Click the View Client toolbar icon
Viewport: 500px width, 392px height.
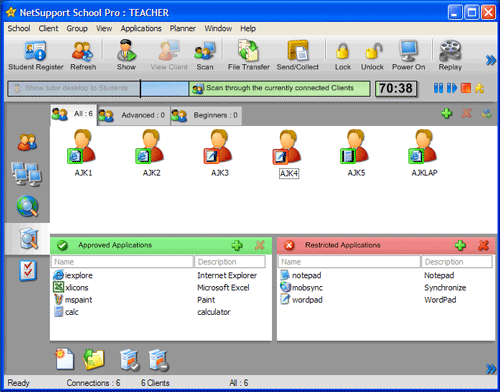coord(169,55)
